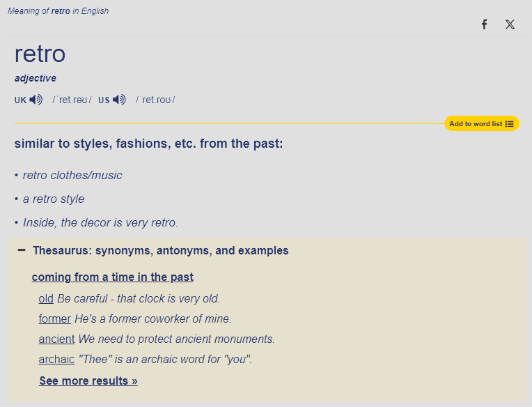The width and height of the screenshot is (532, 407).
Task: Click the headword 'retro'
Action: tap(40, 54)
